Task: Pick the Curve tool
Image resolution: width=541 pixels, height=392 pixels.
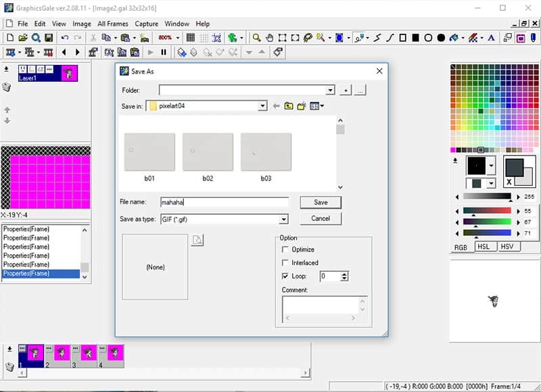Action: (x=390, y=38)
